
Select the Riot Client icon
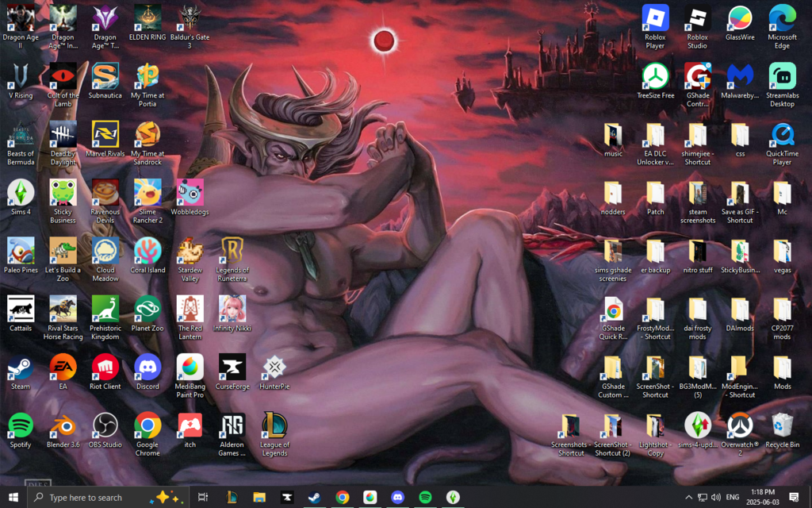tap(105, 371)
